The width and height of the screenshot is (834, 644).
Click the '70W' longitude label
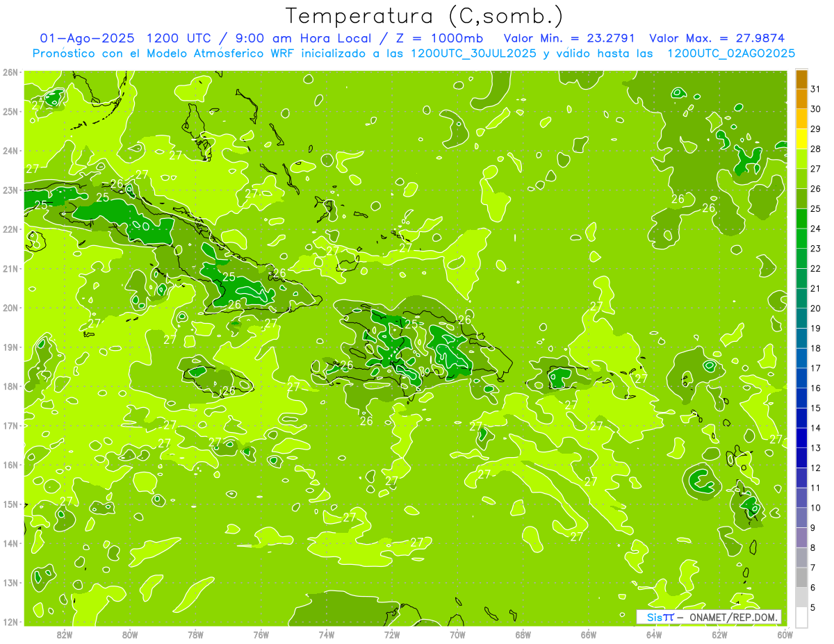point(457,634)
